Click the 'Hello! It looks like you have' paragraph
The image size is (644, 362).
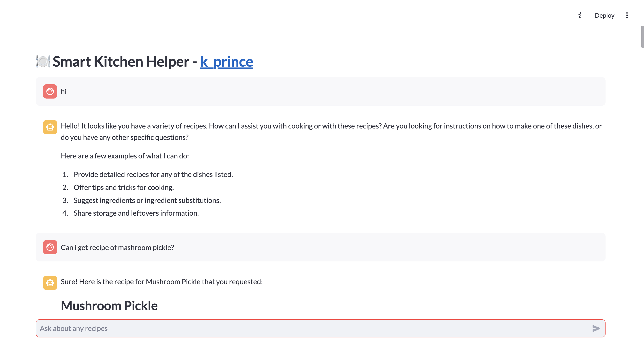point(331,132)
